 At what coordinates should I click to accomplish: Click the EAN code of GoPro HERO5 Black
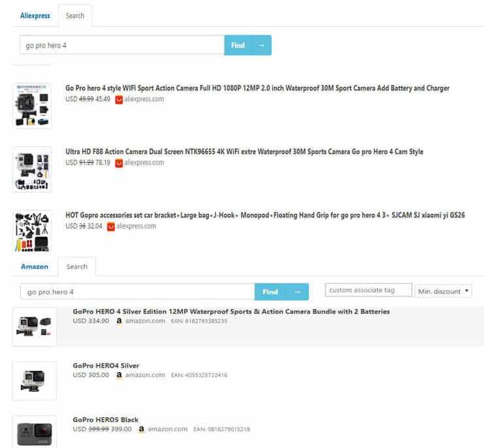click(221, 429)
